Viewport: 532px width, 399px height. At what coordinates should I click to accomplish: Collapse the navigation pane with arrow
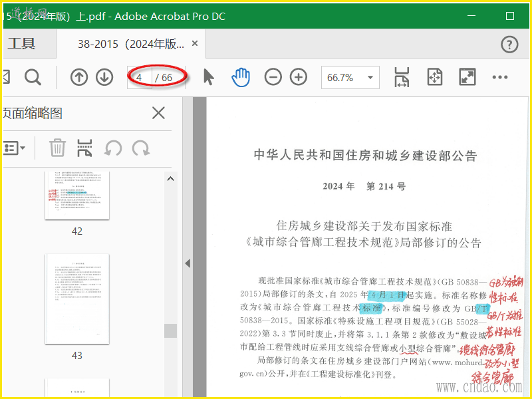188,263
